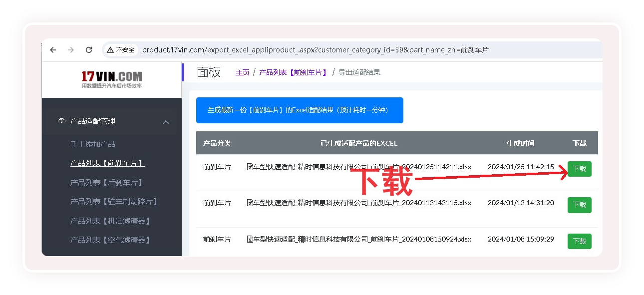The image size is (644, 295).
Task: Download the file generated 2024/01/13
Action: pos(579,205)
